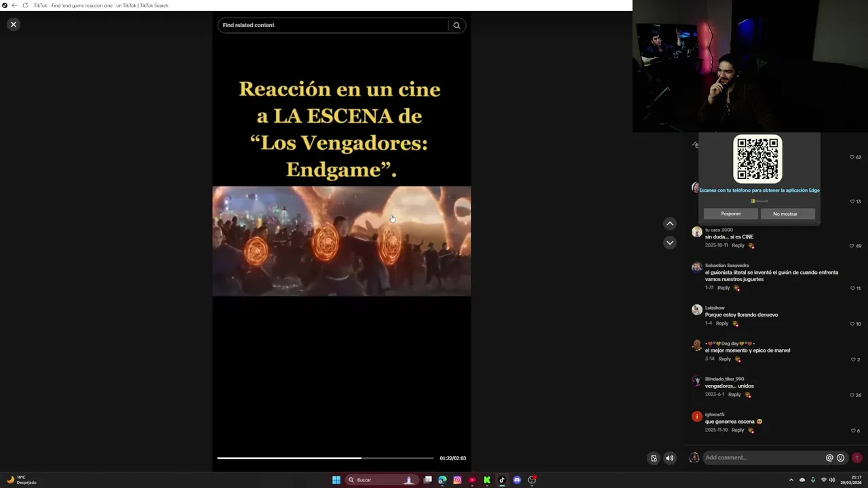Image resolution: width=868 pixels, height=488 pixels.
Task: Open username Sebastian Saaavedra
Action: (727, 265)
